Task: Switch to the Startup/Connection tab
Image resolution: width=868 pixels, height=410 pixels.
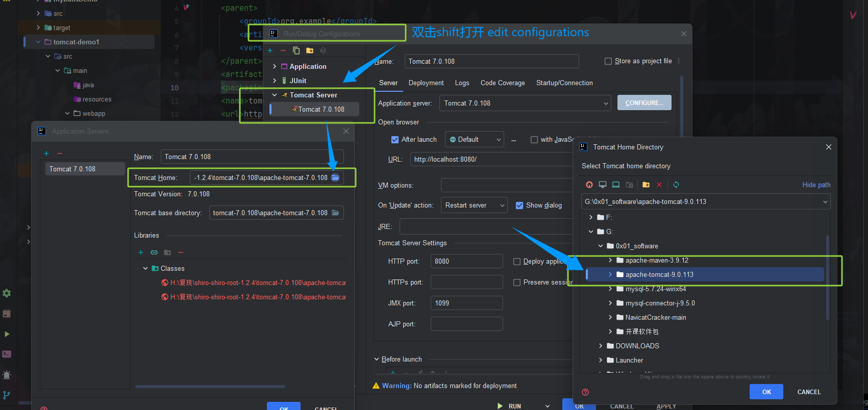Action: click(564, 83)
